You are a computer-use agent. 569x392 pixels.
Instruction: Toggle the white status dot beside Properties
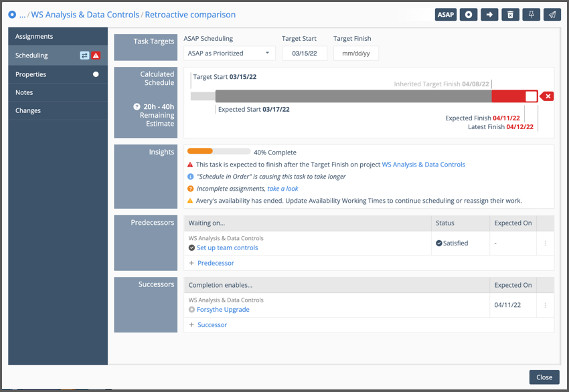click(x=96, y=74)
